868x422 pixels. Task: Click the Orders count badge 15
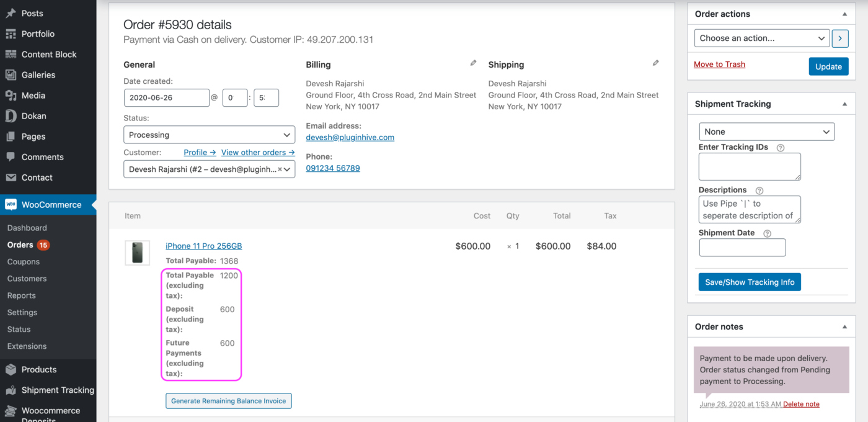43,245
